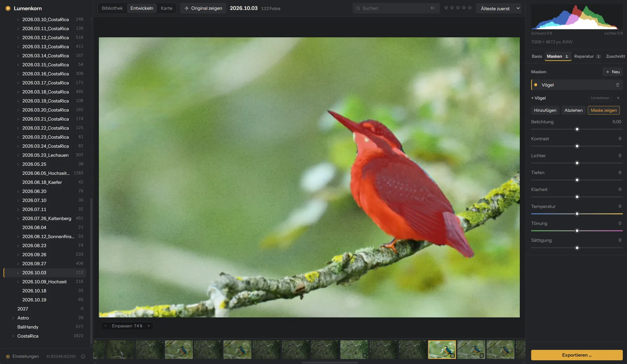
Task: Open the KI info icon in status bar
Action: [83, 356]
